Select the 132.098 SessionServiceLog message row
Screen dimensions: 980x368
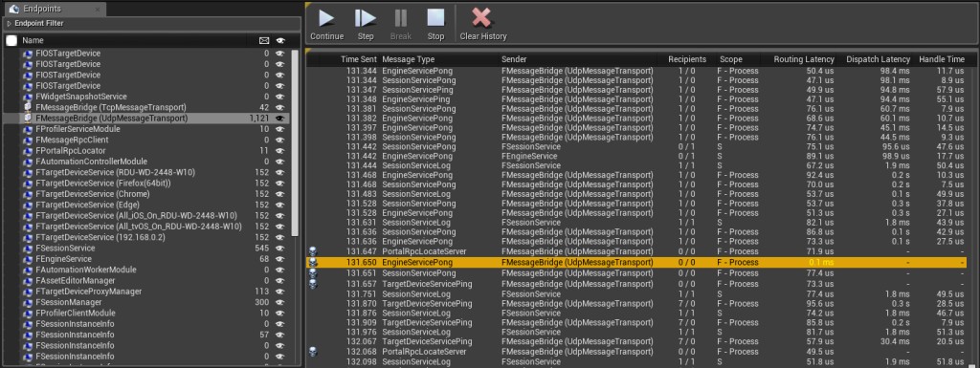636,361
